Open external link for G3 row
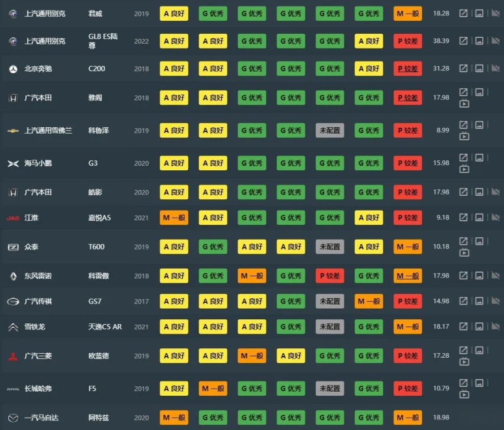This screenshot has width=504, height=430. 463,157
